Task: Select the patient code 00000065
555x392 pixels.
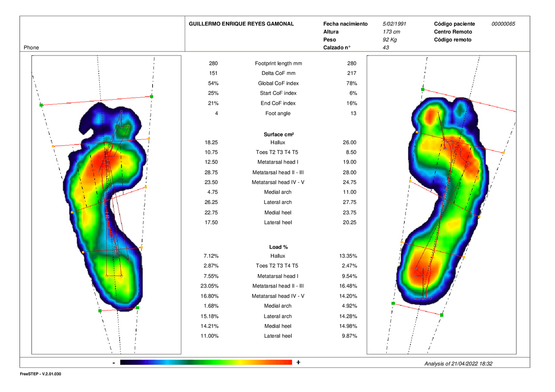Action: click(503, 24)
